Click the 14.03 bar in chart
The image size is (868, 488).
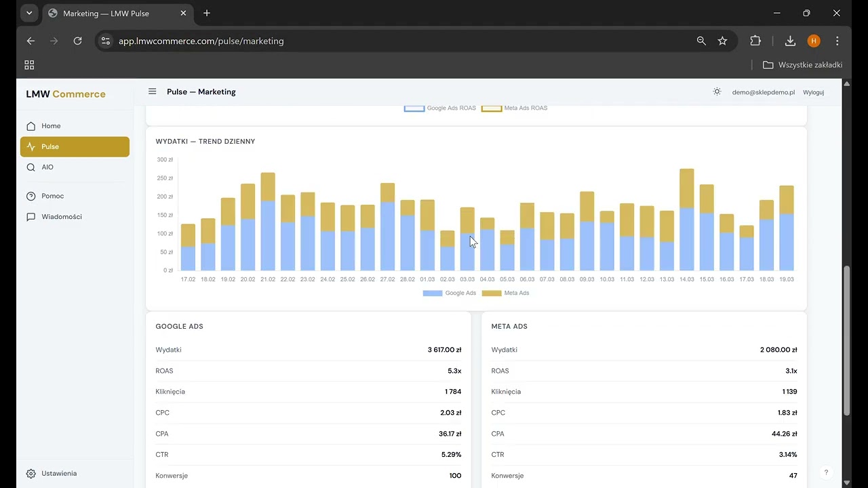coord(687,220)
